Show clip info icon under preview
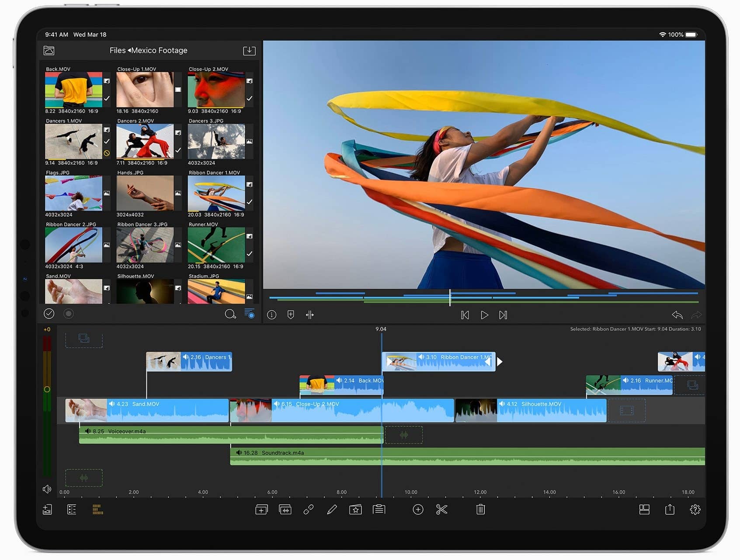This screenshot has height=560, width=740. tap(272, 315)
